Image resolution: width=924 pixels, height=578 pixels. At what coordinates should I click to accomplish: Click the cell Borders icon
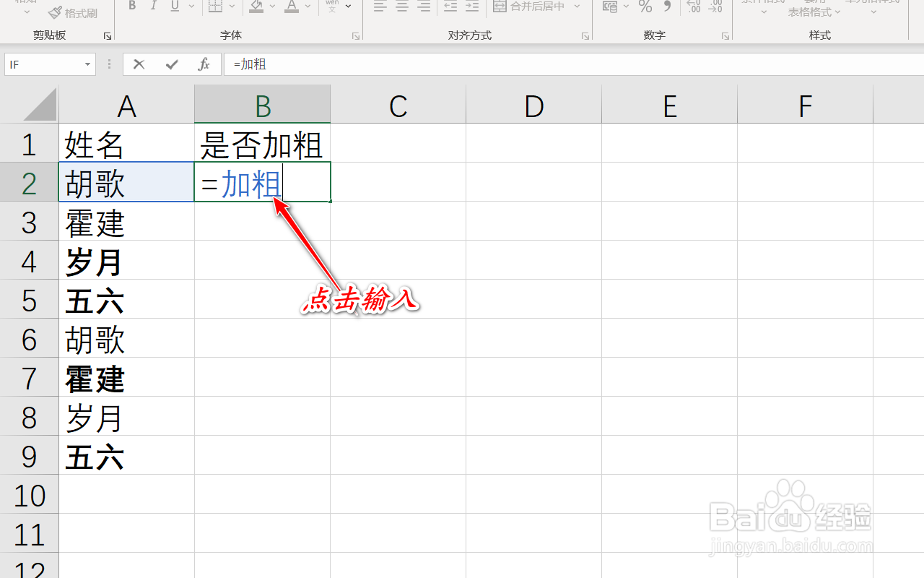tap(215, 7)
